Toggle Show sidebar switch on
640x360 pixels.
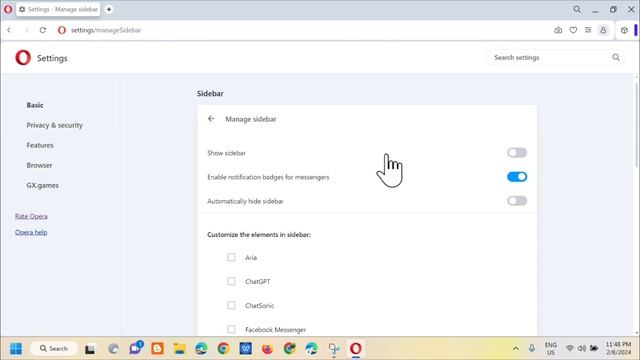(517, 153)
